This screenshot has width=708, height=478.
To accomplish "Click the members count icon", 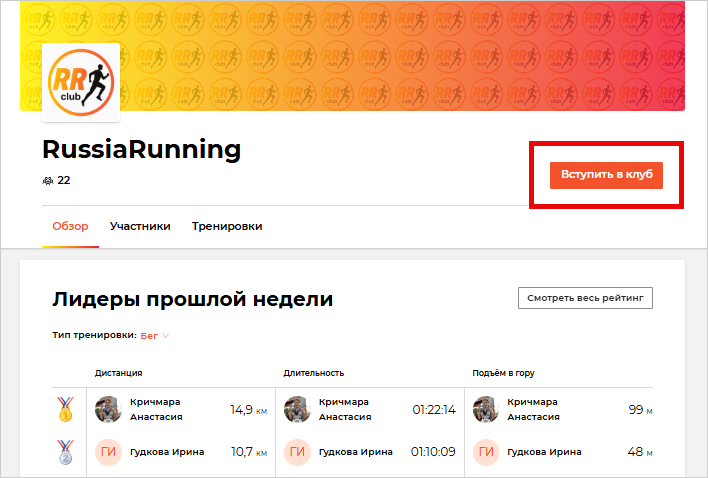I will coord(48,181).
